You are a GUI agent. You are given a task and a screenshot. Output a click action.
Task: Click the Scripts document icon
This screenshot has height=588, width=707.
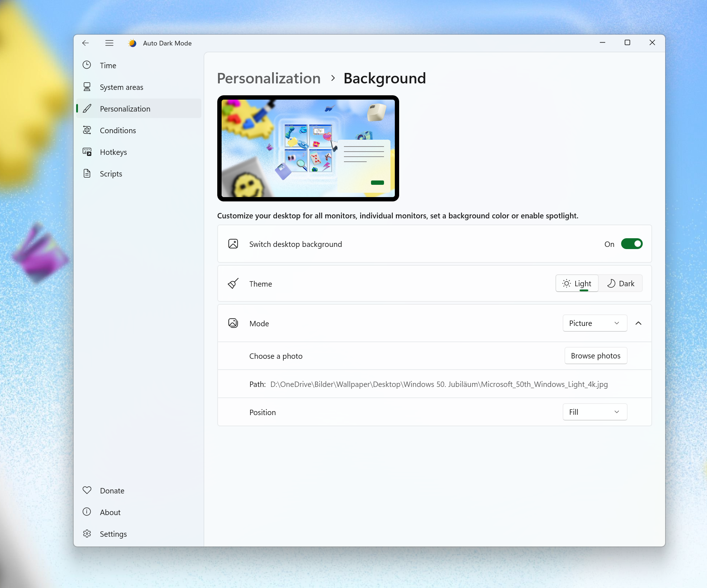(x=87, y=173)
